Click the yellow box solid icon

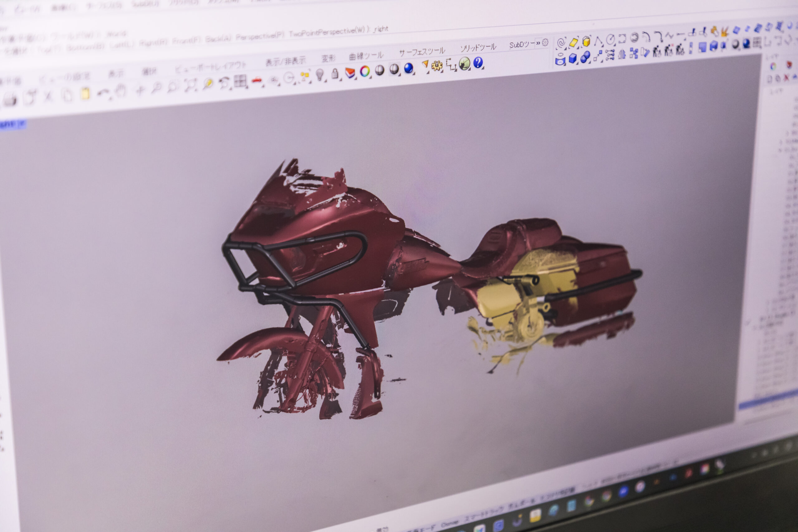pos(586,41)
